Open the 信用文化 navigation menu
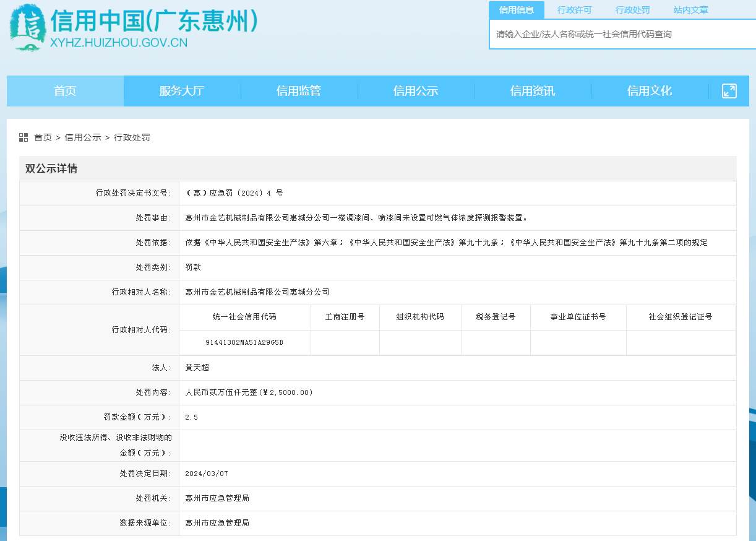The width and height of the screenshot is (756, 541). [650, 91]
